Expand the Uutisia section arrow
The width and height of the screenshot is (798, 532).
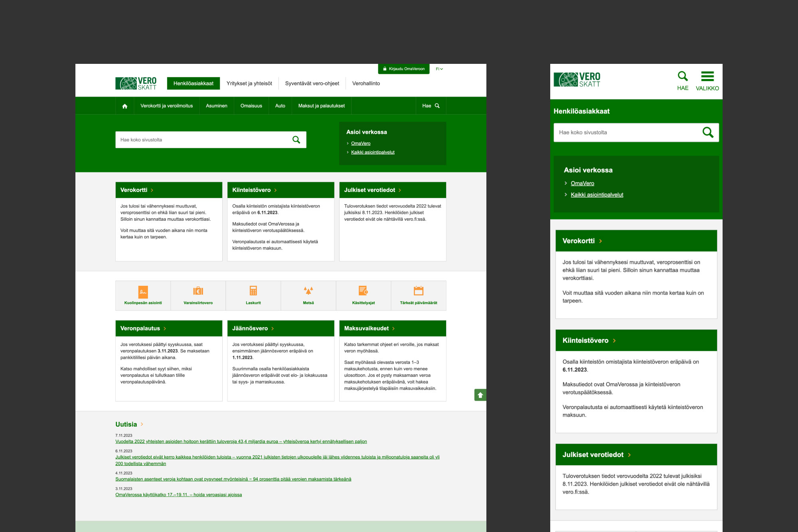(x=142, y=424)
